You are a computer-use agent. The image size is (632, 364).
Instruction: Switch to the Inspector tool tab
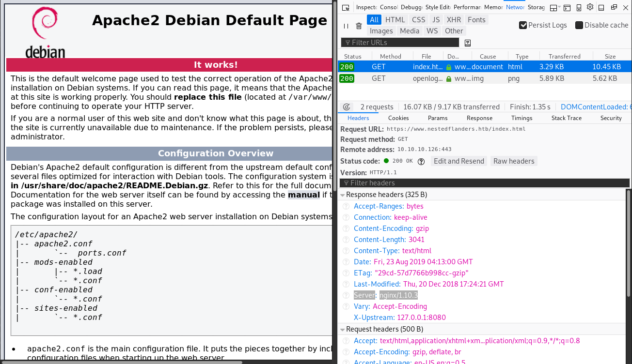(366, 7)
